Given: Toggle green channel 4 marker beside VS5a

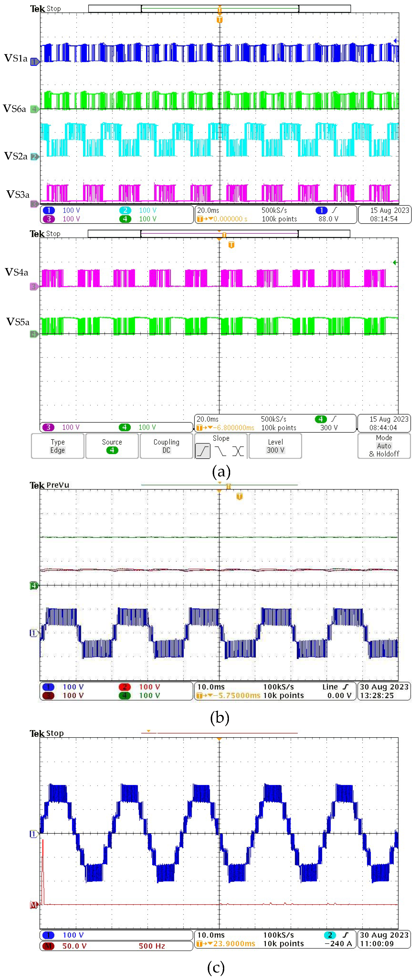Looking at the screenshot, I should coord(34,334).
